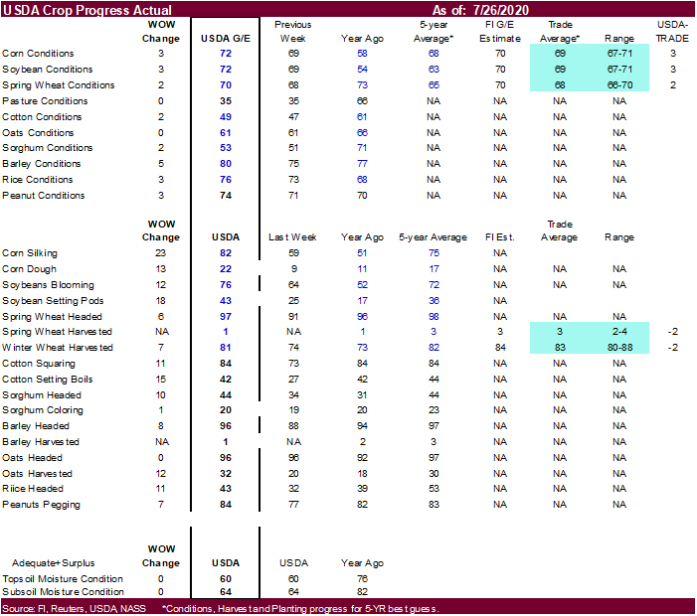Select the 'Spring Wheat Conditions' label
Screen dimensions: 697x616
pos(59,85)
